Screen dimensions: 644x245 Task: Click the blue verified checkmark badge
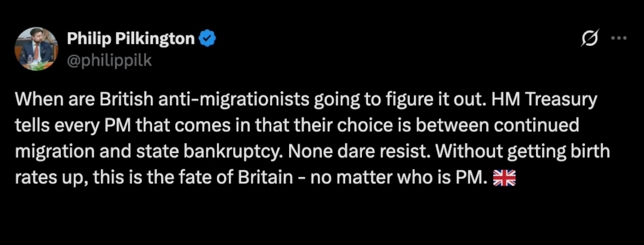coord(208,39)
